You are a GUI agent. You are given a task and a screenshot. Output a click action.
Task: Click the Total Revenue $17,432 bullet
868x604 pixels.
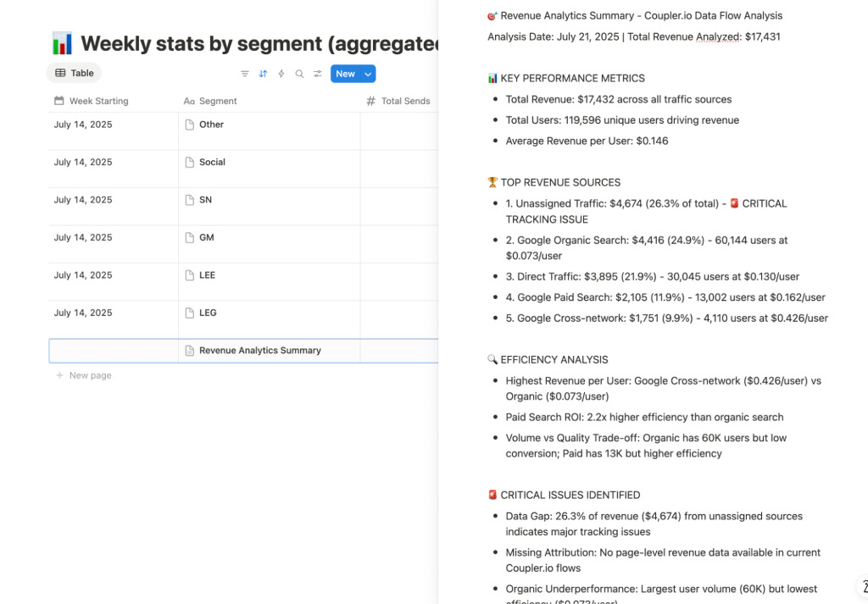[618, 99]
